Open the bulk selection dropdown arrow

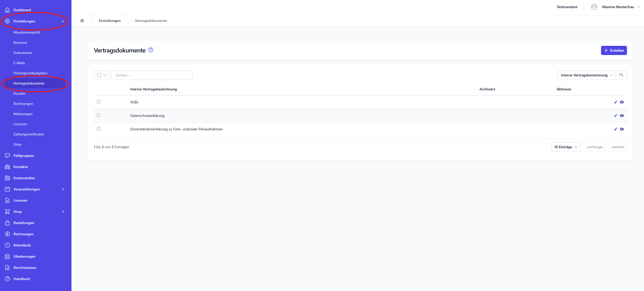coord(105,75)
